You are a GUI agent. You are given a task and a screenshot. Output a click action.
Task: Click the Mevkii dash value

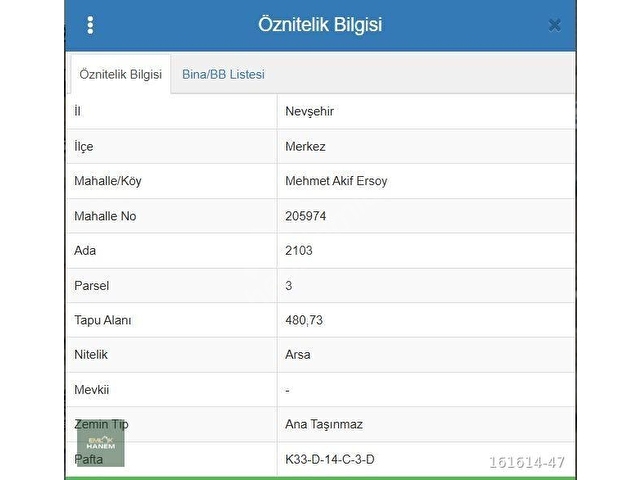point(287,391)
